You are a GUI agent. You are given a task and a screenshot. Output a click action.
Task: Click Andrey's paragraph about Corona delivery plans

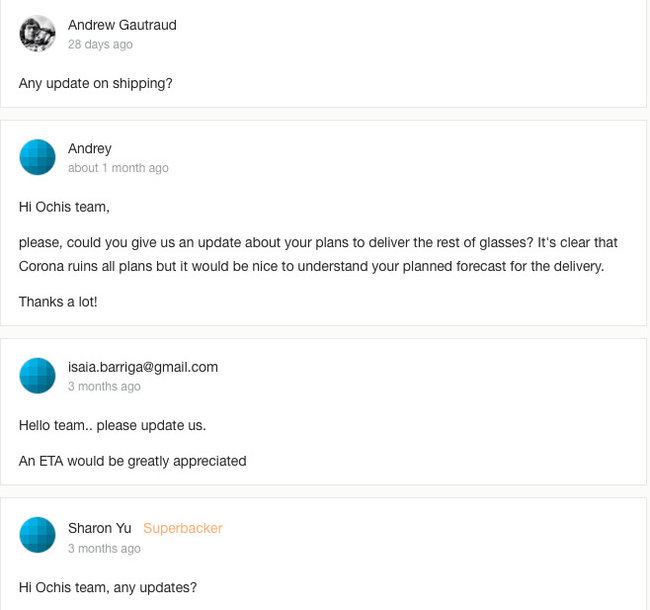point(318,254)
